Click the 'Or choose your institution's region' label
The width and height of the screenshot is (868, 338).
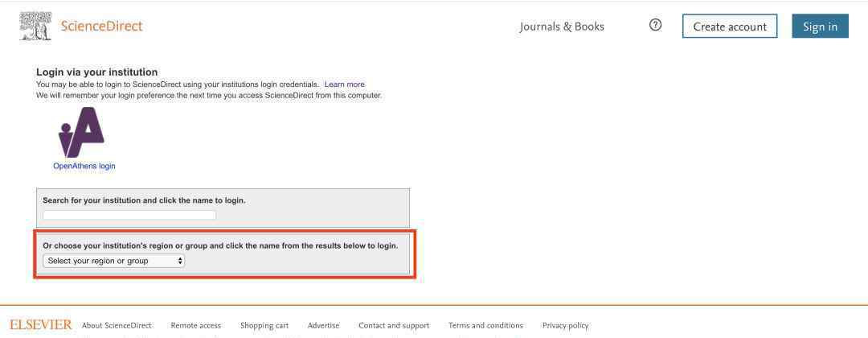[x=220, y=245]
